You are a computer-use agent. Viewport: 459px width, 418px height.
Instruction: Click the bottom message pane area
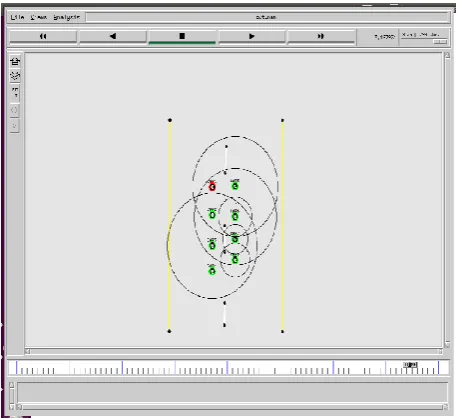click(x=232, y=392)
